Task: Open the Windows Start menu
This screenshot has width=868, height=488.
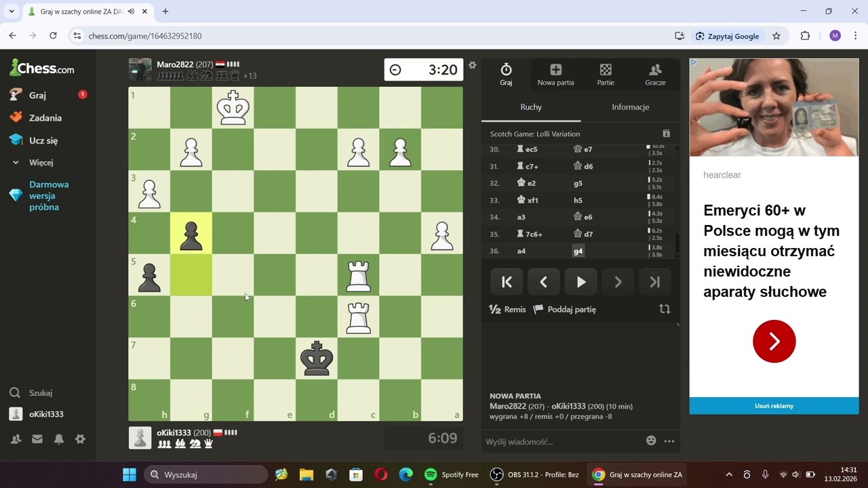Action: click(130, 474)
